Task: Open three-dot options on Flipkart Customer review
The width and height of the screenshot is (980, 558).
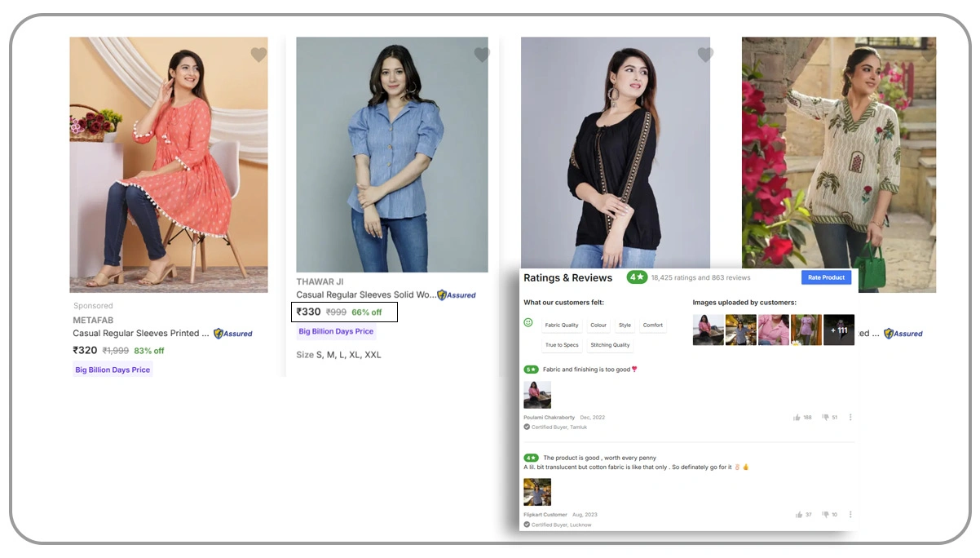Action: coord(850,515)
